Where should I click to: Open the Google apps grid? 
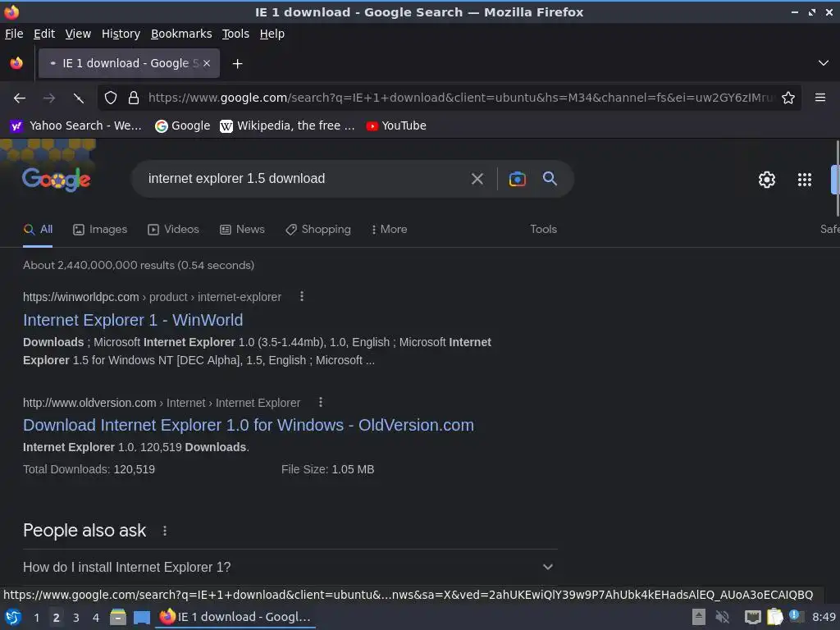point(805,180)
